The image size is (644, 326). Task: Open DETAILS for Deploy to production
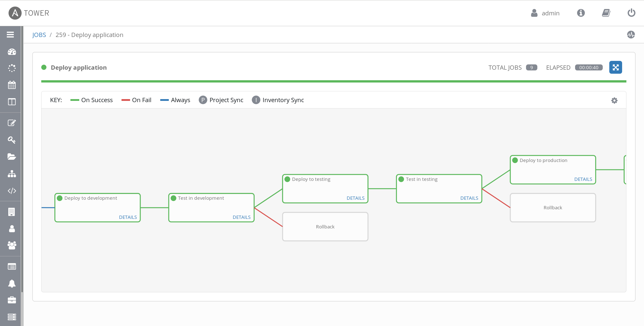tap(583, 179)
